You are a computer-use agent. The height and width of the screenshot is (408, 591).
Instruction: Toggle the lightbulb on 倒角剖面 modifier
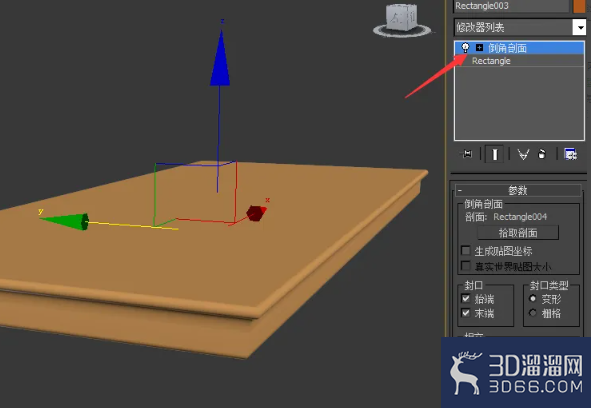465,48
